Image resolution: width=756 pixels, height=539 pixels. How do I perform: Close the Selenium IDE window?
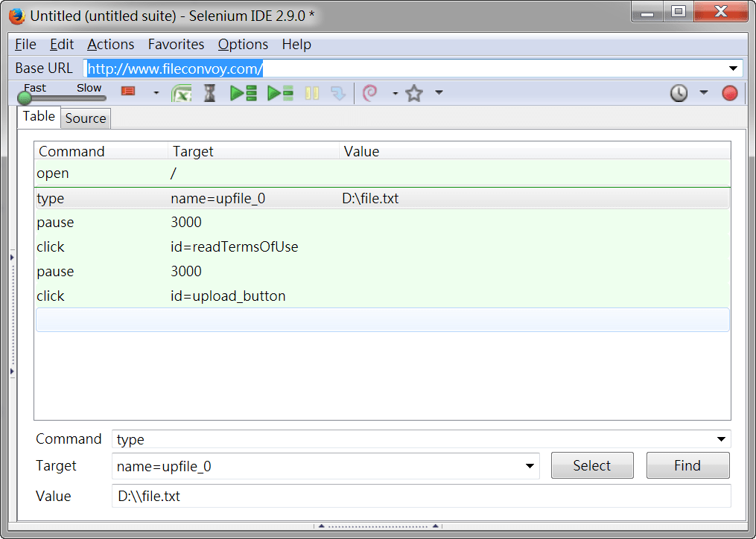[721, 12]
